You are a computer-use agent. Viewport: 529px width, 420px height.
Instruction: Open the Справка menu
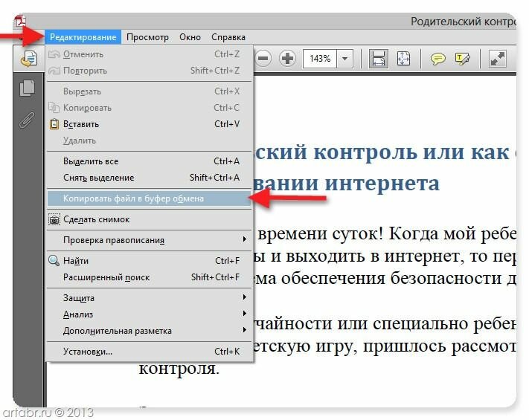[x=228, y=37]
